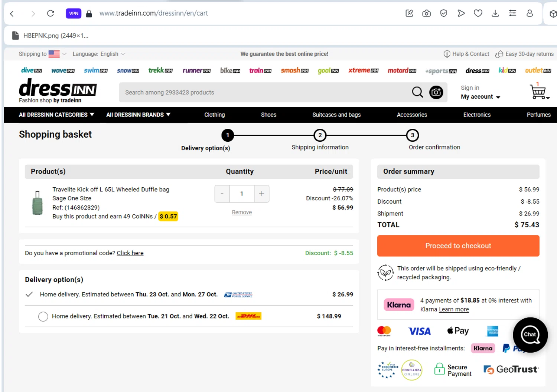
Task: Open the Clothing menu
Action: pyautogui.click(x=214, y=115)
